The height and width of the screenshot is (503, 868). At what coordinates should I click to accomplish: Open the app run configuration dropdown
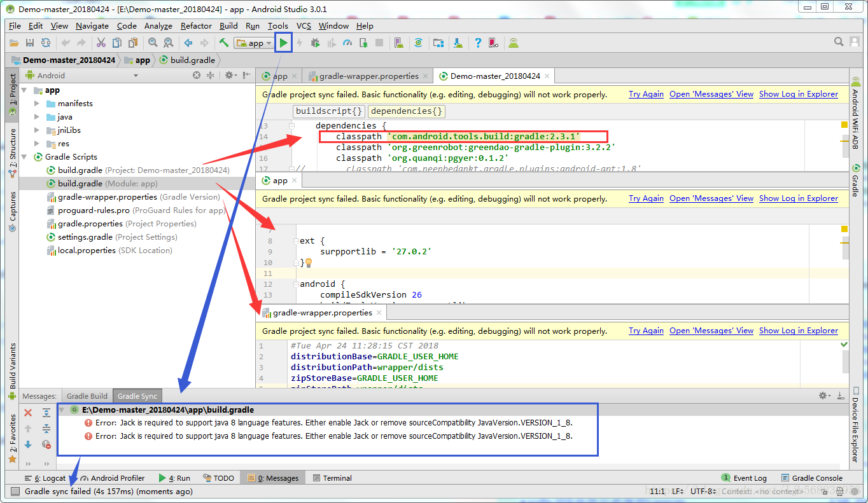pyautogui.click(x=253, y=43)
